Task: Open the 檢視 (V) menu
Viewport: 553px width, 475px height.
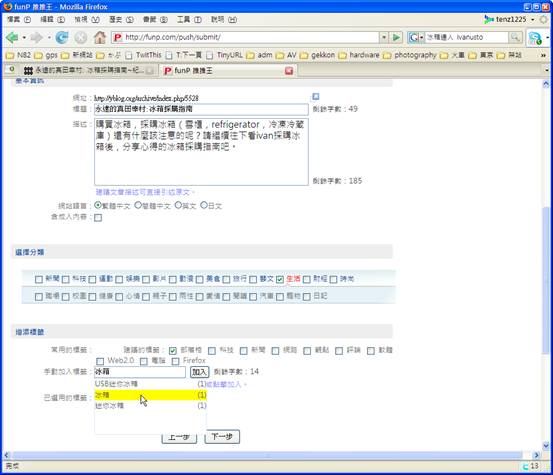Action: (87, 19)
